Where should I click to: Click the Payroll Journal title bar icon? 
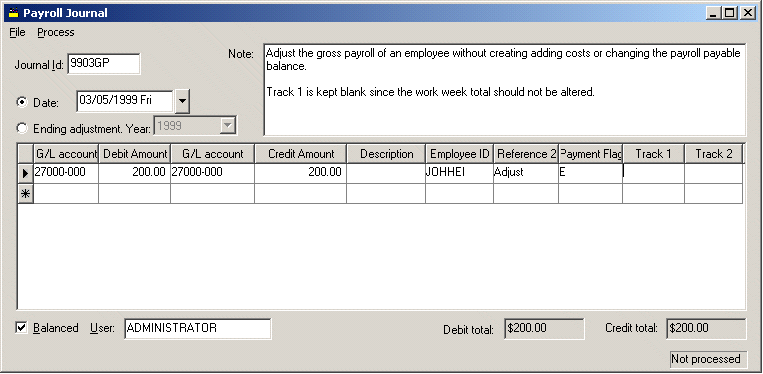14,13
